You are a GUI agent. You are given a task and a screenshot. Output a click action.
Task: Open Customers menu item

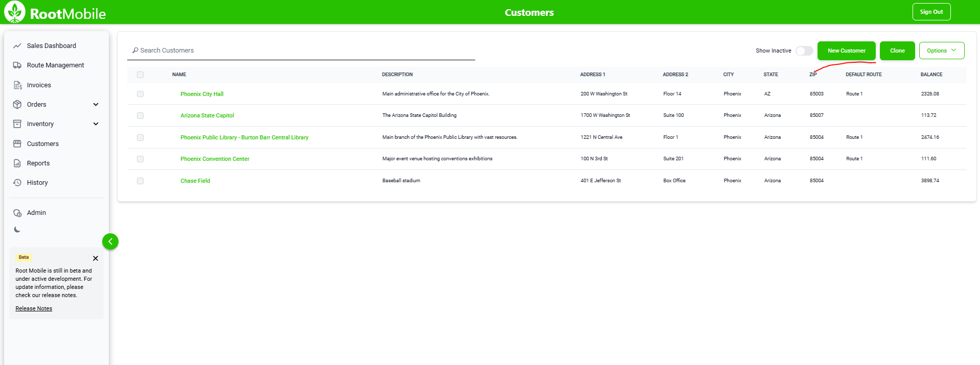(x=43, y=144)
